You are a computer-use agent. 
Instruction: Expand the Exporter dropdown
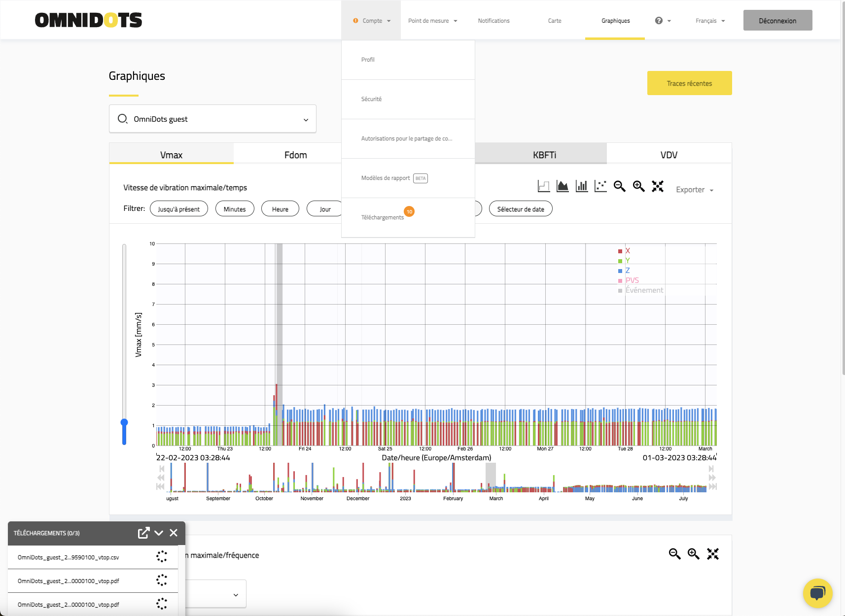click(694, 190)
